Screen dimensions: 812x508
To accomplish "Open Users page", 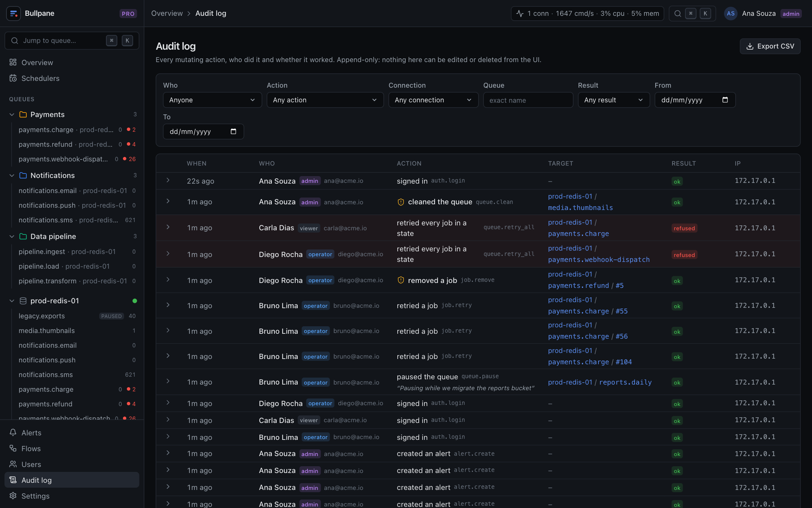I will point(72,464).
